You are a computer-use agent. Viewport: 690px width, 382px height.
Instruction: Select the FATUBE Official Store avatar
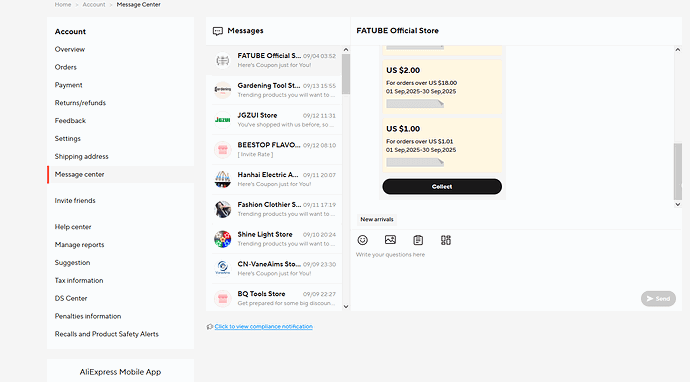[223, 60]
